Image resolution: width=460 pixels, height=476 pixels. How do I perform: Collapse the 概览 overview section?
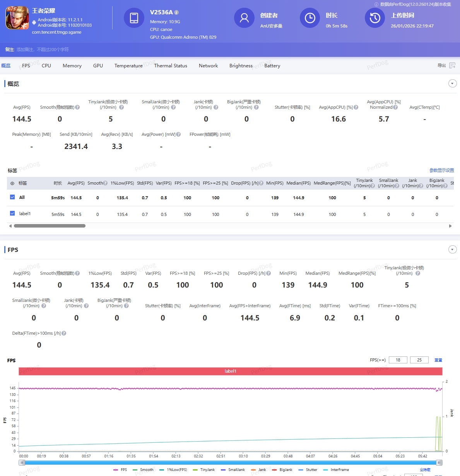[x=452, y=84]
